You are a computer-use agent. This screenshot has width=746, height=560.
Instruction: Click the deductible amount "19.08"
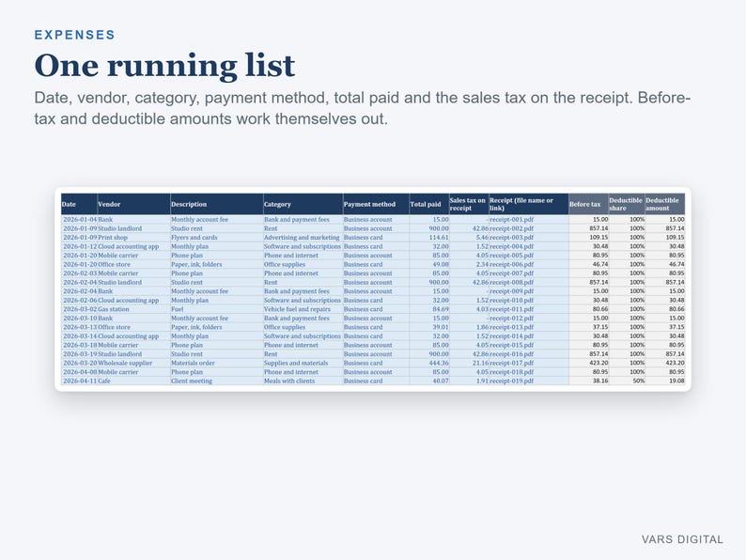[664, 381]
